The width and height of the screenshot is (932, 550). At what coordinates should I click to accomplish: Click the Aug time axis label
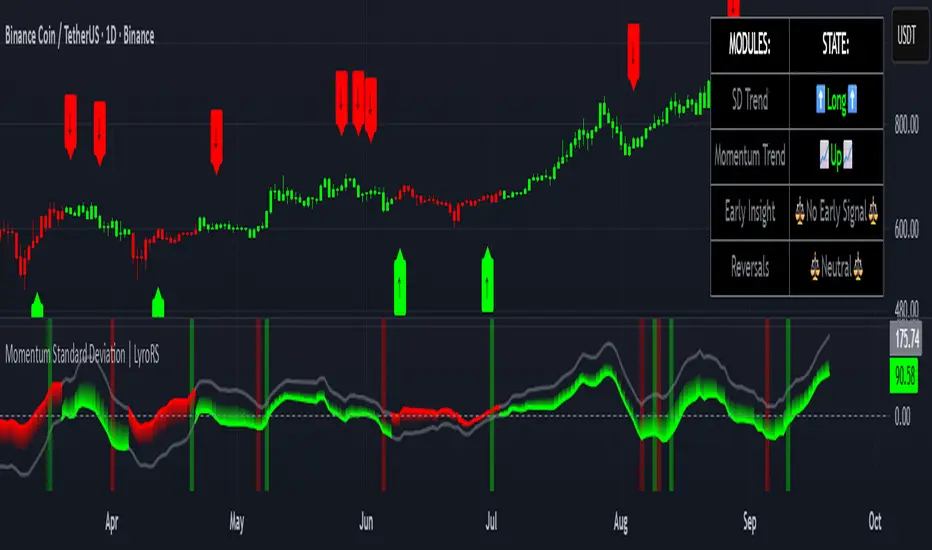click(x=621, y=522)
